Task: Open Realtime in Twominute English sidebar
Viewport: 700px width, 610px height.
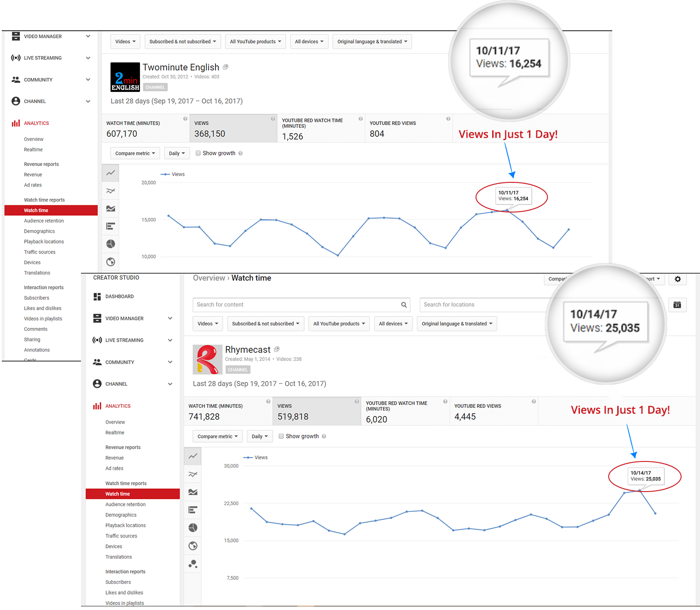Action: point(33,149)
